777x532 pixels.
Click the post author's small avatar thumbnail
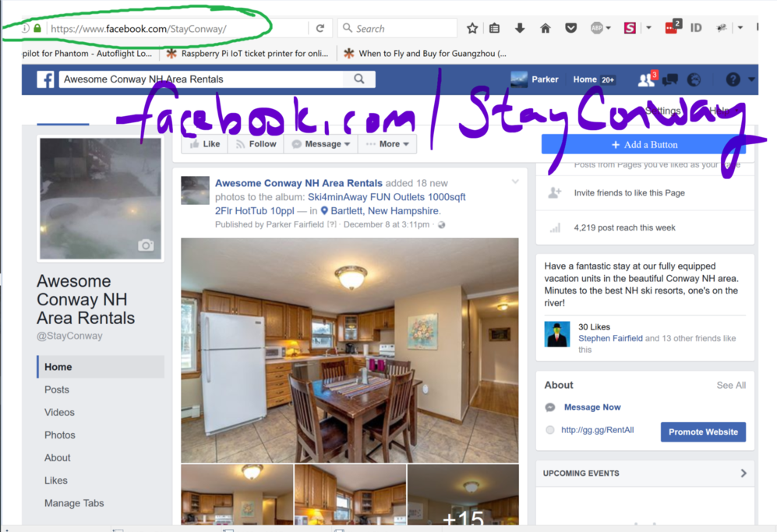pyautogui.click(x=196, y=191)
